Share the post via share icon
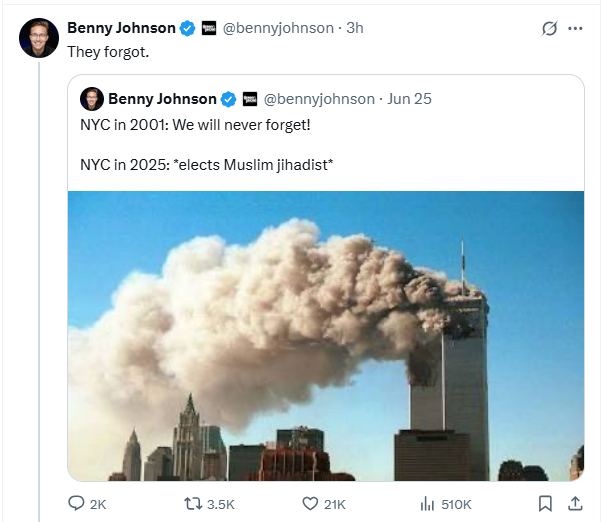Viewport: 601px width, 522px height. click(x=575, y=504)
